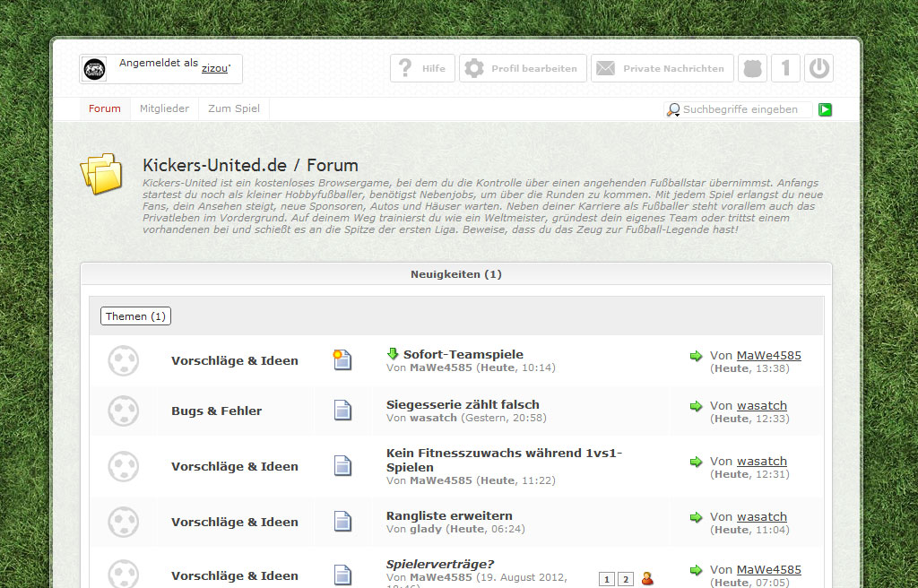Open Private Nachrichten inbox
Screen dimensions: 918x588
(x=663, y=68)
